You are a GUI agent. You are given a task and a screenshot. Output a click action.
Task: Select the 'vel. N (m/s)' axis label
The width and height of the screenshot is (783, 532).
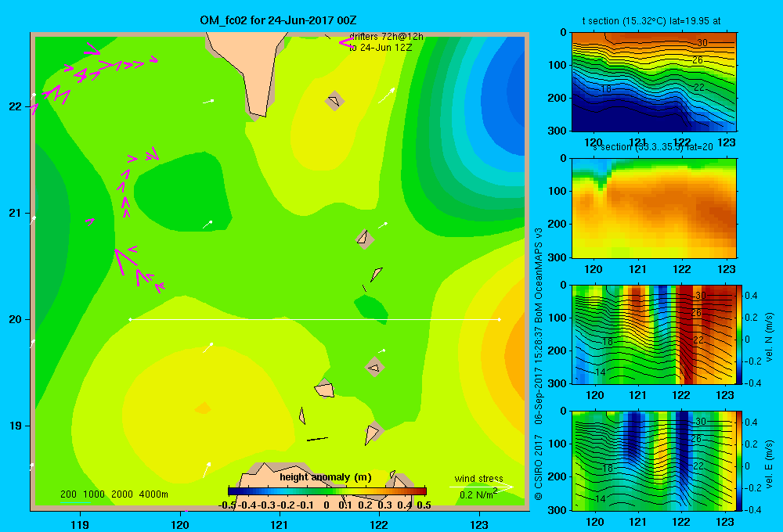click(x=768, y=337)
